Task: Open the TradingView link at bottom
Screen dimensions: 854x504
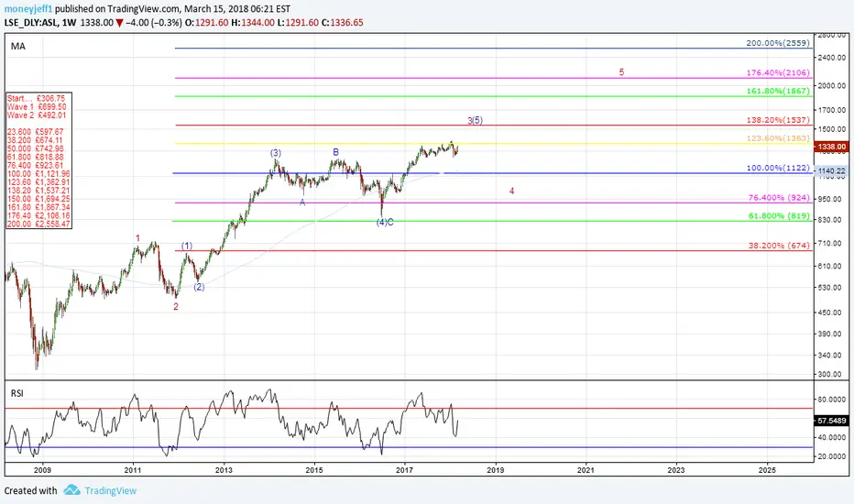Action: point(111,490)
